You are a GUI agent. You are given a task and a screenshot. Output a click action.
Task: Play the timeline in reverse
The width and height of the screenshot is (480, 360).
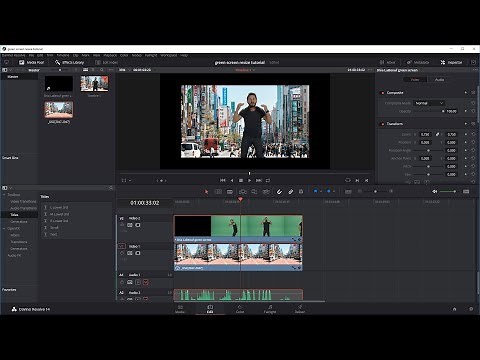(x=232, y=180)
